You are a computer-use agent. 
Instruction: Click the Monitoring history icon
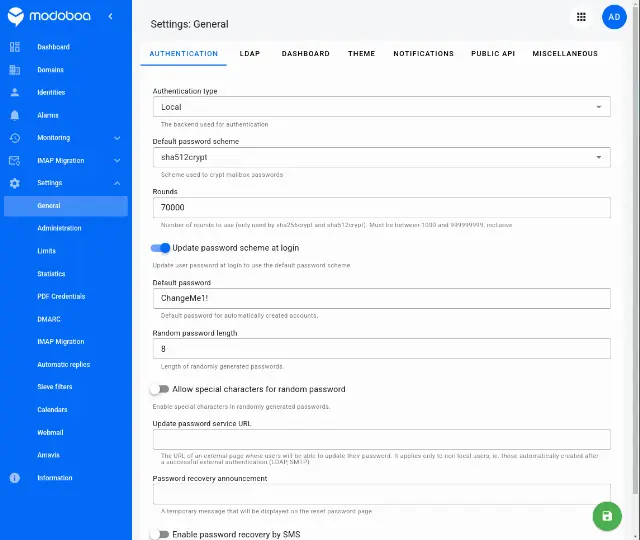pos(15,138)
